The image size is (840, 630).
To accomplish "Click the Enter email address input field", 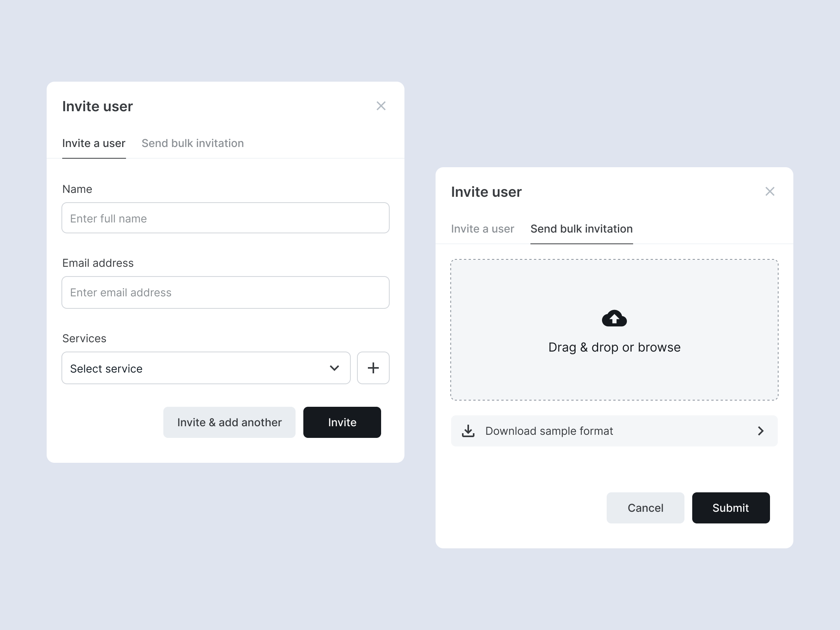I will (x=226, y=292).
